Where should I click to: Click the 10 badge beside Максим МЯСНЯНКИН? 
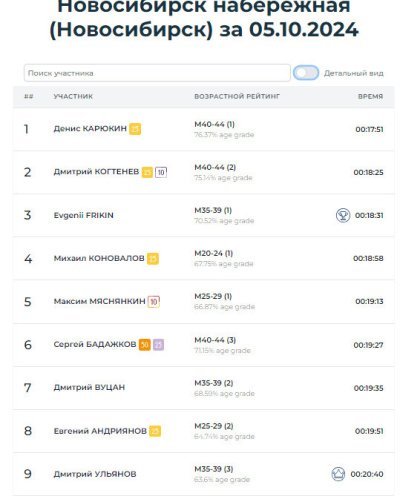[x=154, y=302]
